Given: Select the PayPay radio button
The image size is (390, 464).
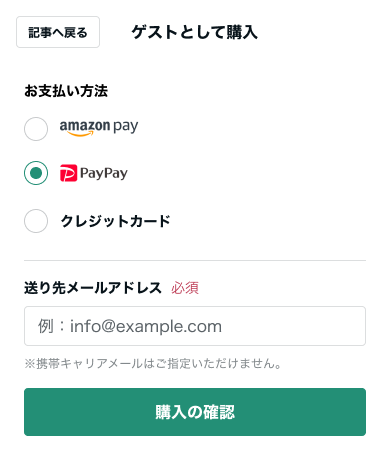Looking at the screenshot, I should tap(36, 173).
